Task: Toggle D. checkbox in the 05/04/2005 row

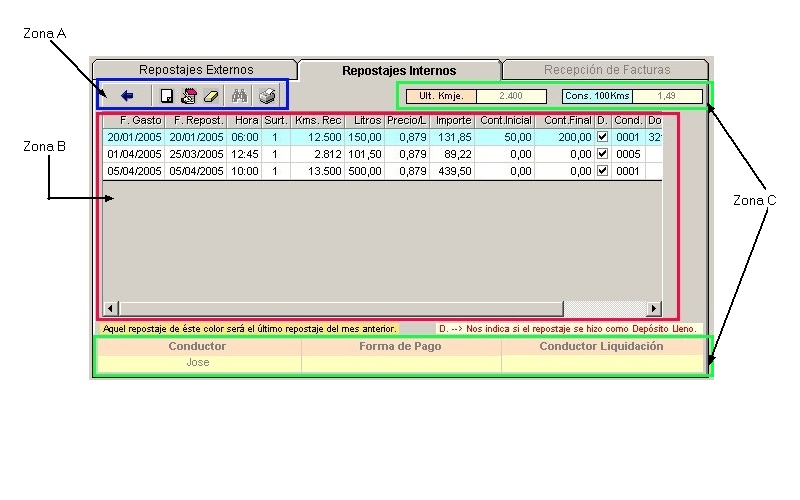Action: pos(603,170)
